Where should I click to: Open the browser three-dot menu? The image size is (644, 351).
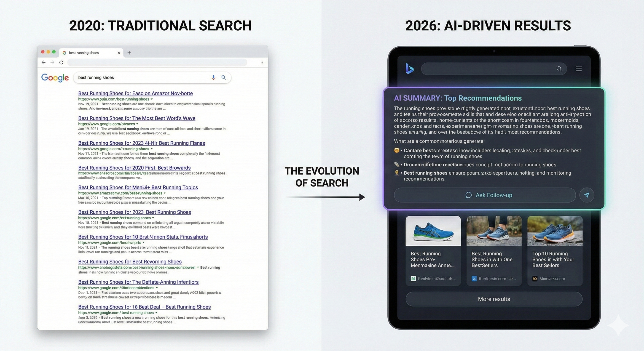click(262, 62)
